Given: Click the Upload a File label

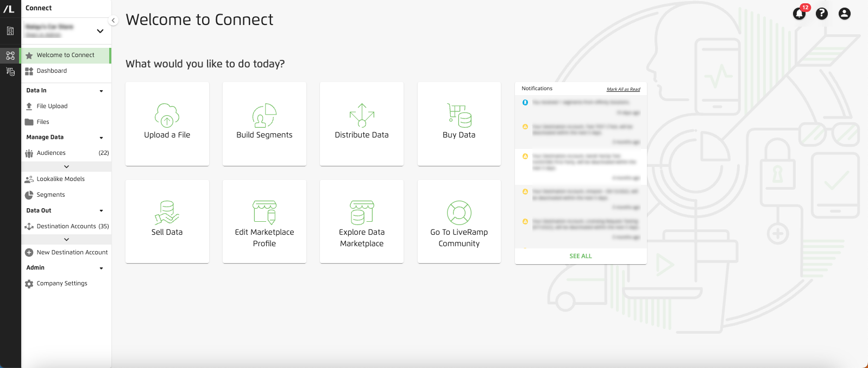Looking at the screenshot, I should [167, 135].
